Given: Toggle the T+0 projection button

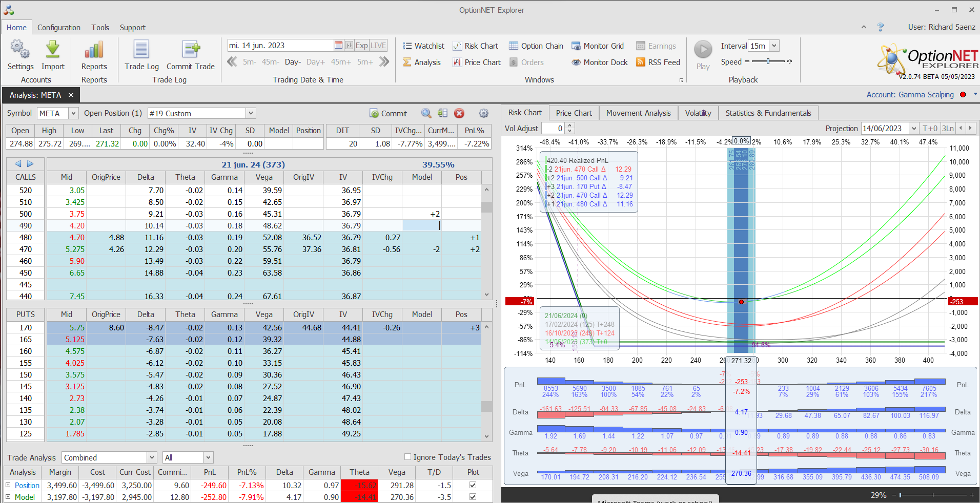Looking at the screenshot, I should [x=930, y=129].
